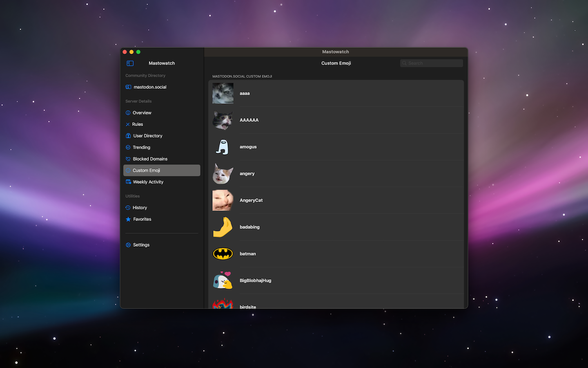Go to the Rules page
The height and width of the screenshot is (368, 588).
162,124
